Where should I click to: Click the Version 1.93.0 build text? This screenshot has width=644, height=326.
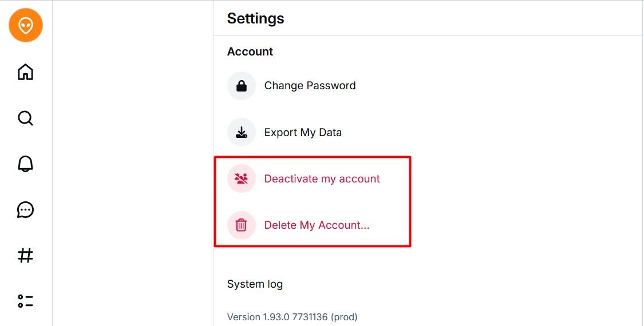pos(292,317)
